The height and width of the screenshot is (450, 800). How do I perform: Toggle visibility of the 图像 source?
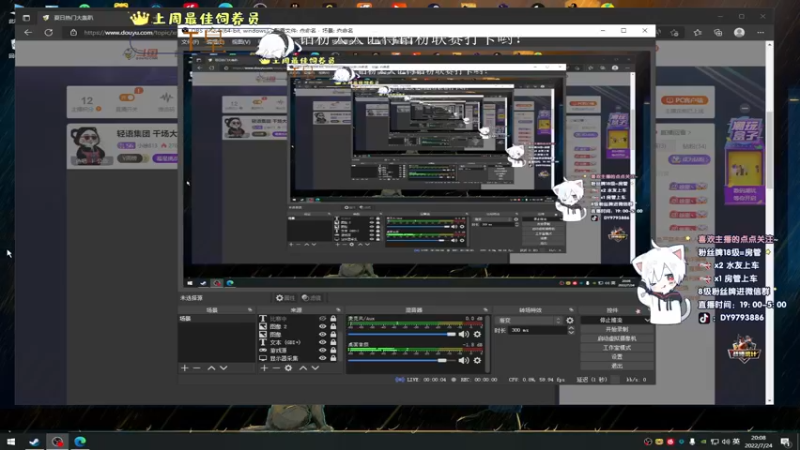point(322,335)
